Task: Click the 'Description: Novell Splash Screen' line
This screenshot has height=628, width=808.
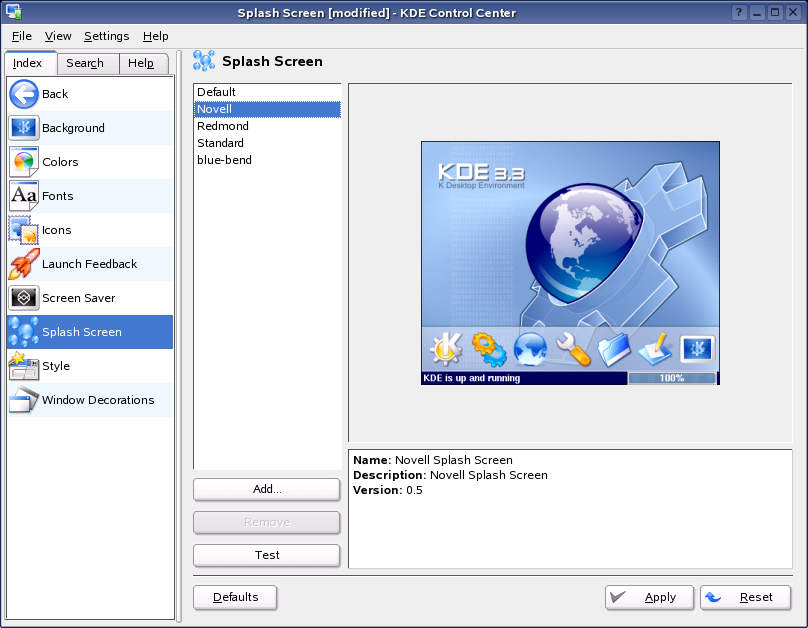Action: (450, 475)
